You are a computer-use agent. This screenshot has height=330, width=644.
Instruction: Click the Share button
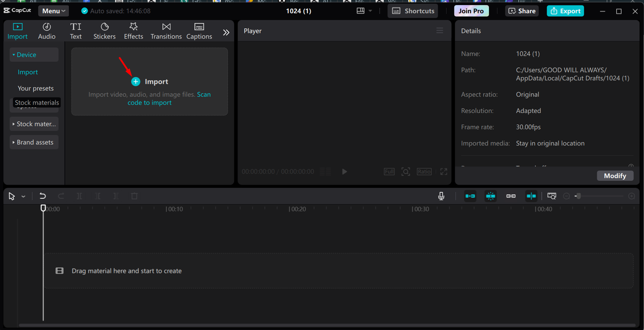click(x=522, y=11)
